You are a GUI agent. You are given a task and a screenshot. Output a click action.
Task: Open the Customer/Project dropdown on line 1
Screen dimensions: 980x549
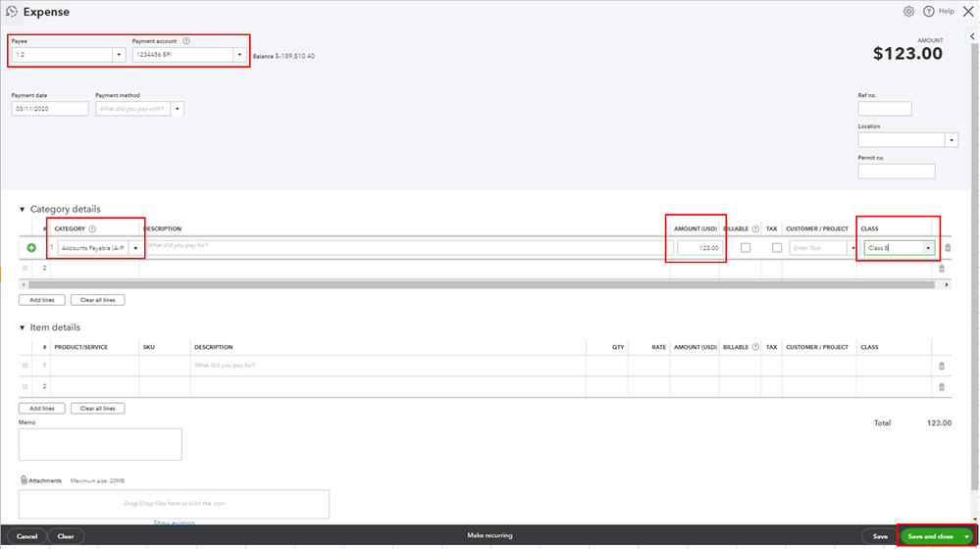(x=853, y=248)
